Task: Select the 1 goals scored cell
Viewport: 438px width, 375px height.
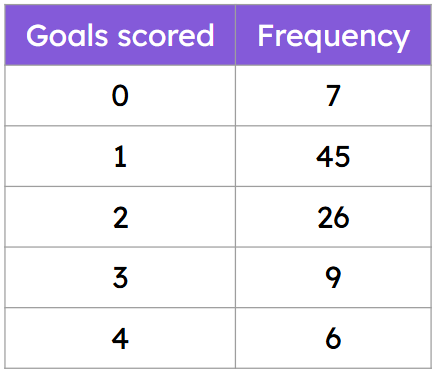Action: [120, 156]
